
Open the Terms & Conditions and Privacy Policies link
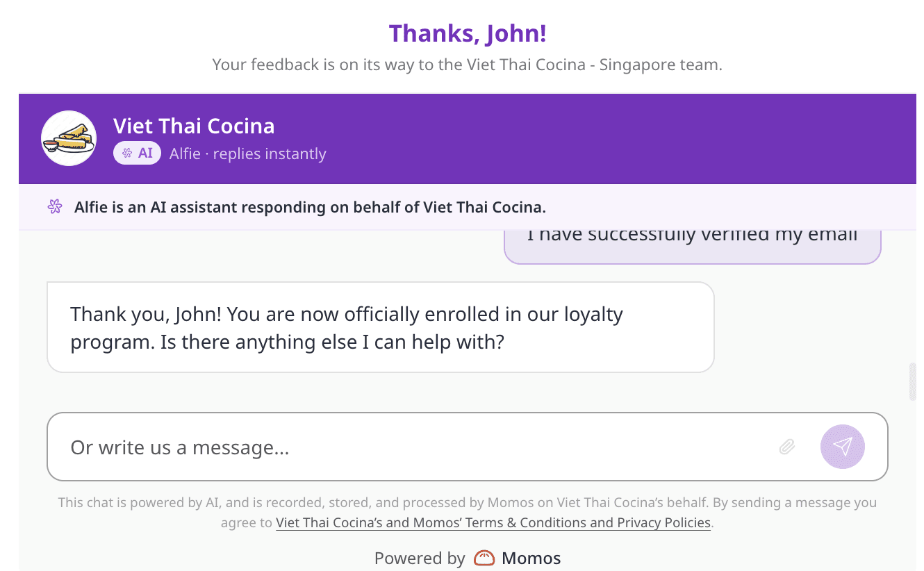tap(493, 522)
